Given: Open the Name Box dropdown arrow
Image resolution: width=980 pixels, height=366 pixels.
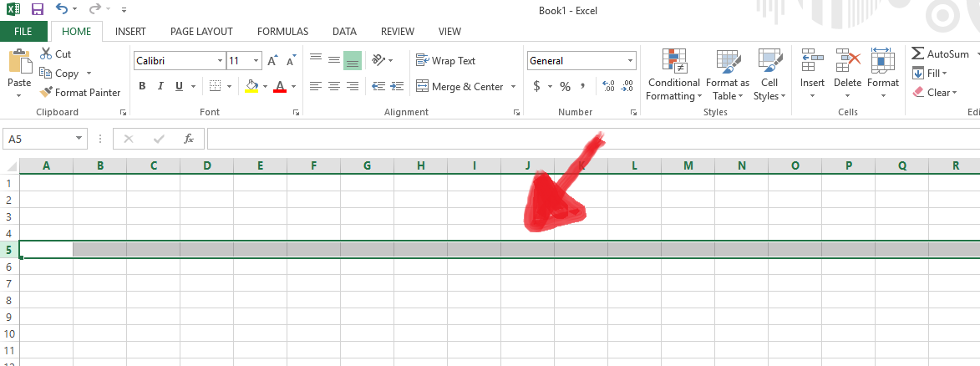Looking at the screenshot, I should point(79,138).
